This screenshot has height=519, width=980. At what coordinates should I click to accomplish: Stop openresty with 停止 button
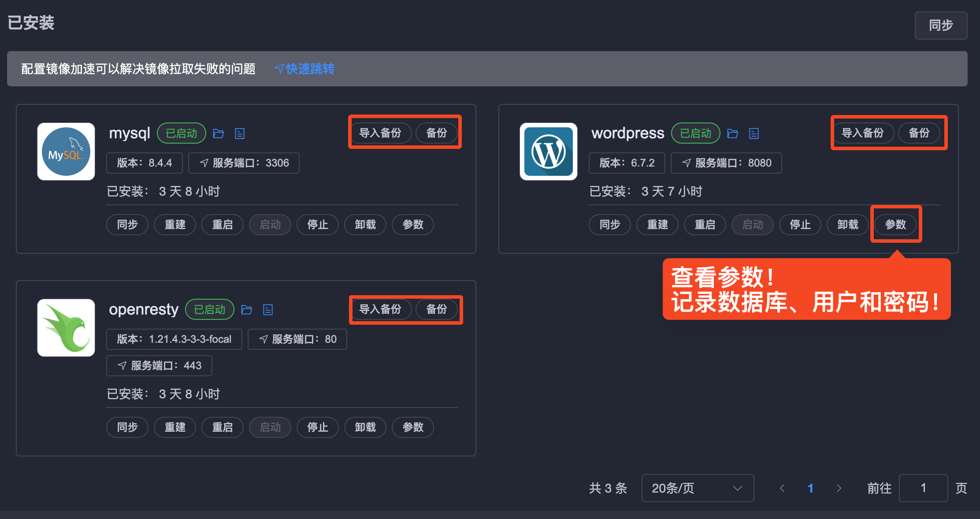coord(317,427)
